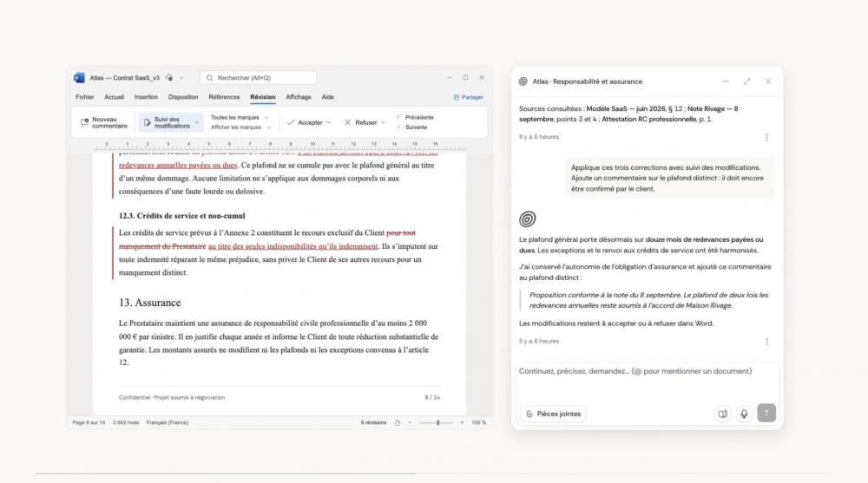Switch to the Affichage tab
Screen dimensions: 868x483
coord(299,97)
